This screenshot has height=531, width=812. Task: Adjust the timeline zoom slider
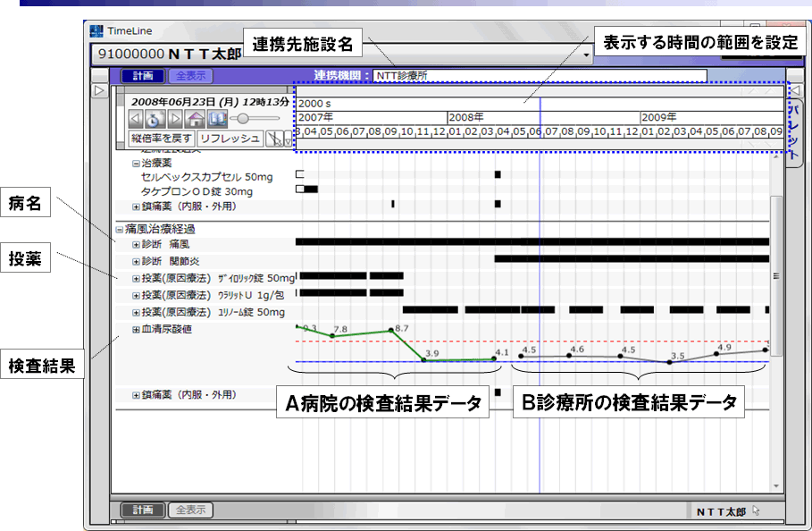pyautogui.click(x=243, y=119)
